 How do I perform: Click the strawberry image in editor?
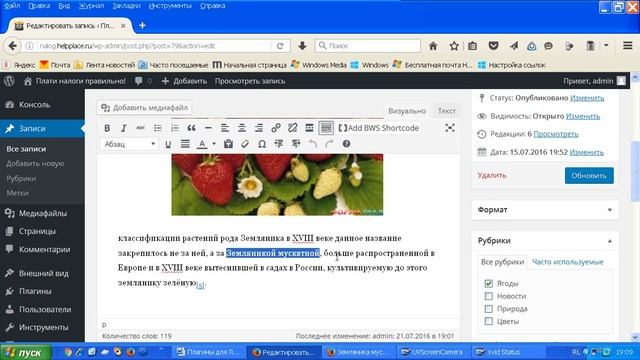tap(277, 184)
